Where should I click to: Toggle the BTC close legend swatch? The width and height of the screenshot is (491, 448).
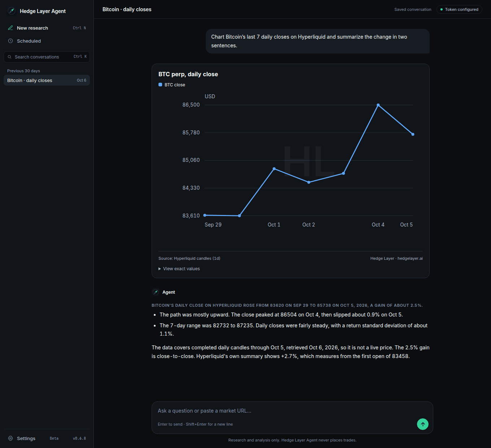pos(160,85)
